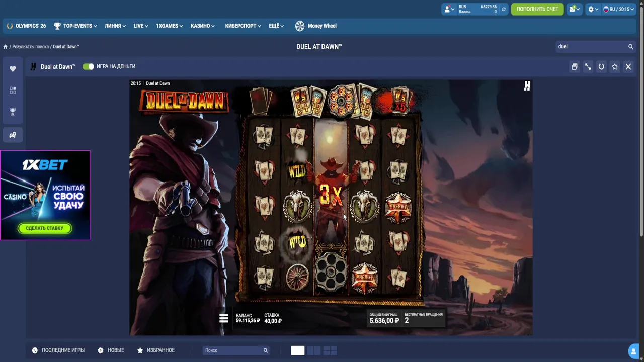This screenshot has width=644, height=362.
Task: Click the Hacksaw logo in game corner
Action: pos(527,86)
